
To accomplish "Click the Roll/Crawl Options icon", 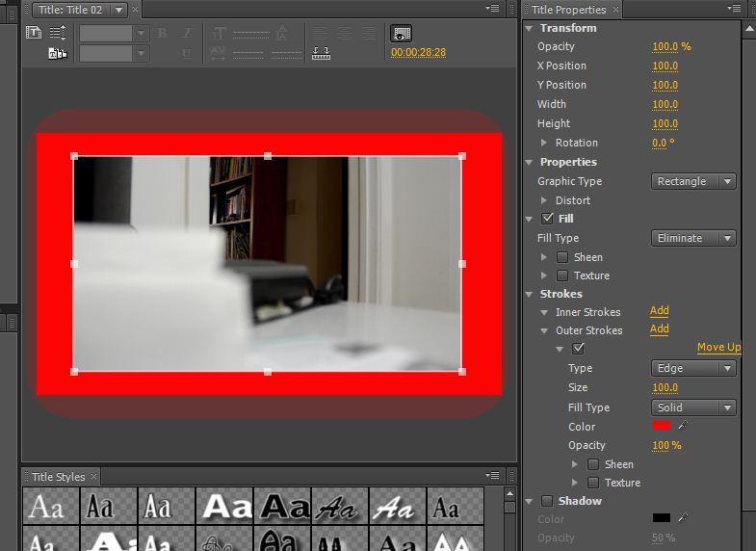I will (57, 33).
